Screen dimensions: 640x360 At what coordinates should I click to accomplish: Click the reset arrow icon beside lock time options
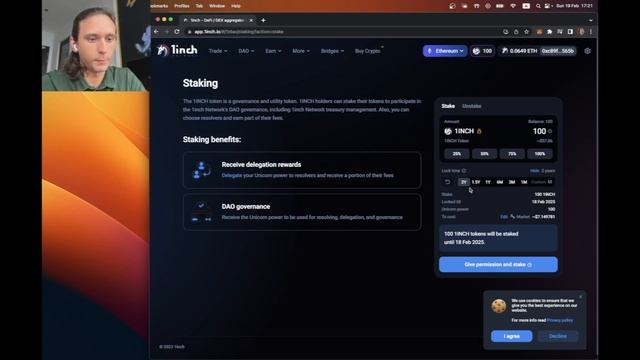447,182
